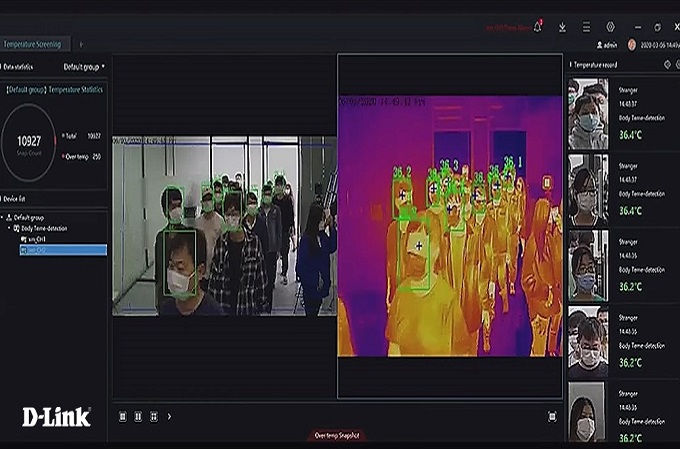The width and height of the screenshot is (680, 449).
Task: Collapse the Default group tree node
Action: point(9,217)
